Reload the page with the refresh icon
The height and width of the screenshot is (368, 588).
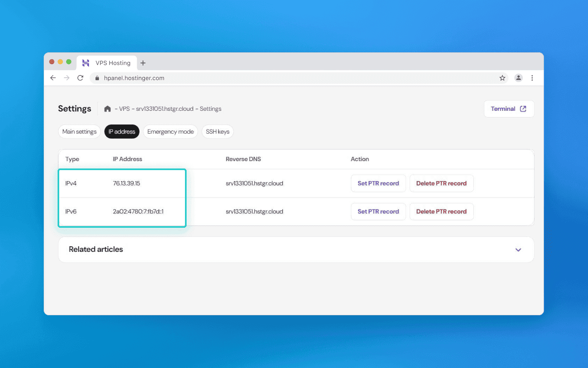click(x=80, y=78)
